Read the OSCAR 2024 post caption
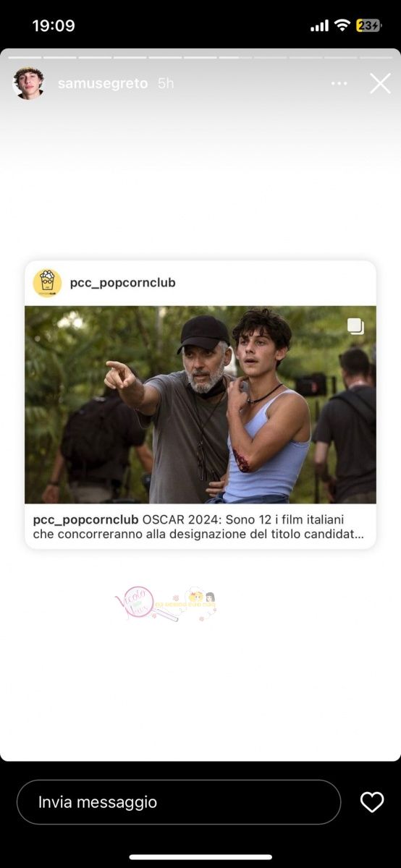The image size is (401, 868). (199, 527)
